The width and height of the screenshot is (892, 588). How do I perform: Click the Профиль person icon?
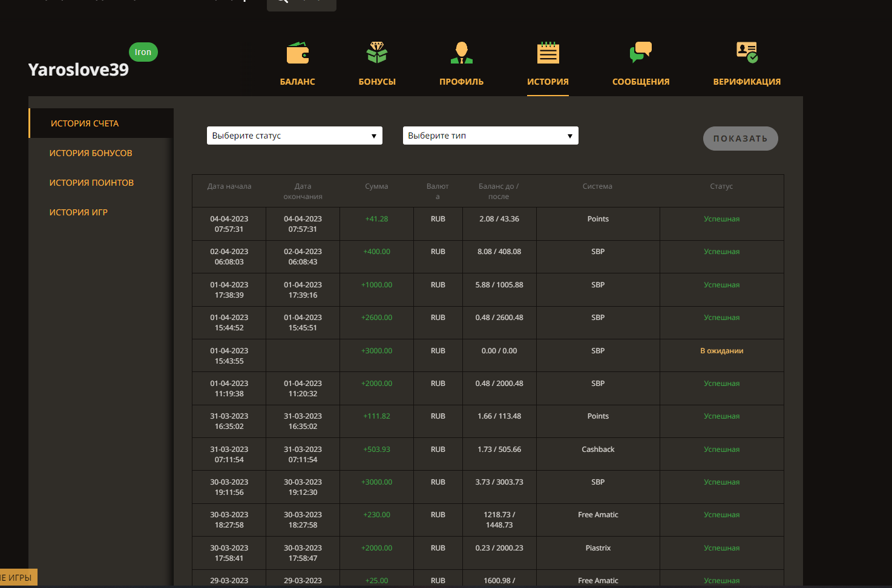pyautogui.click(x=461, y=53)
